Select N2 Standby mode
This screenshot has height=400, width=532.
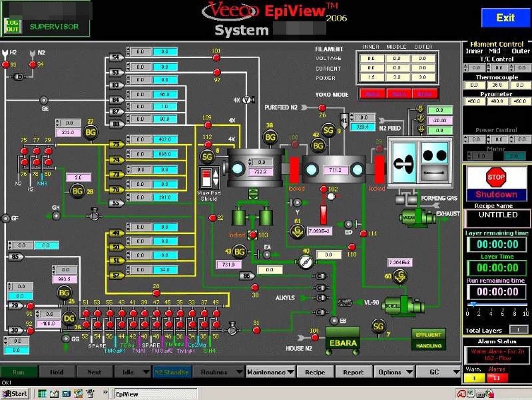point(172,372)
